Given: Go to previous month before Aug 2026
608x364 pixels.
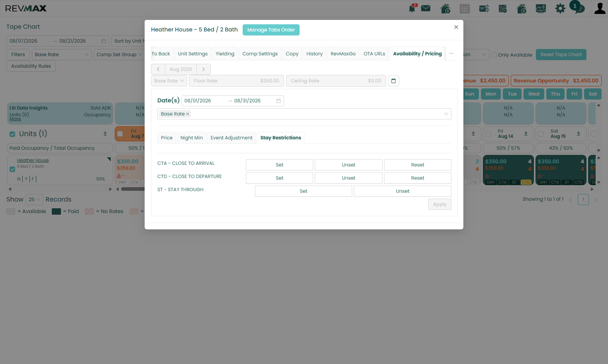Looking at the screenshot, I should pyautogui.click(x=158, y=69).
